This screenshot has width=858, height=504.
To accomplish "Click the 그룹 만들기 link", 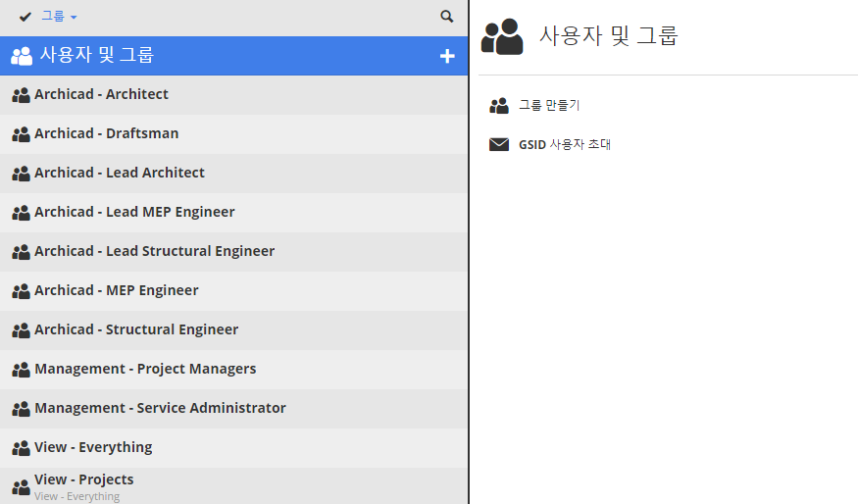I will 549,106.
